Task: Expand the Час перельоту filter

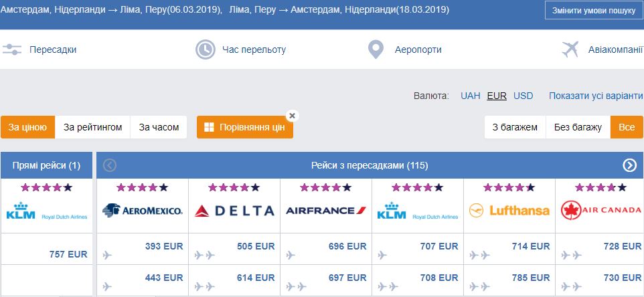Action: pyautogui.click(x=254, y=50)
